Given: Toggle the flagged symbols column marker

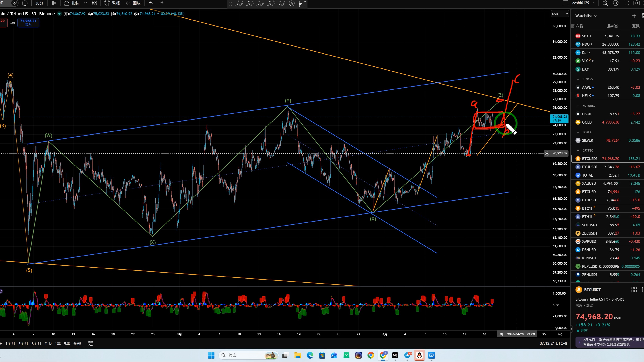Looking at the screenshot, I should click(573, 26).
